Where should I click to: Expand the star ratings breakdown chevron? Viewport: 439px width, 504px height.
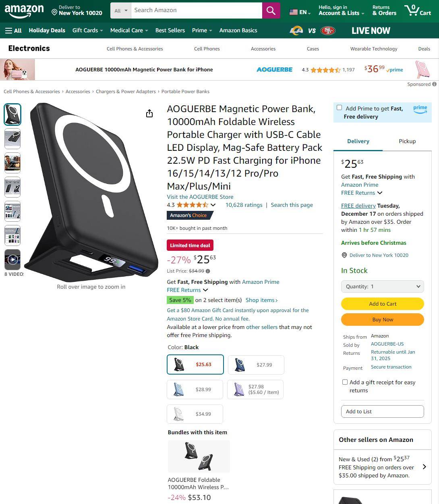click(x=213, y=205)
